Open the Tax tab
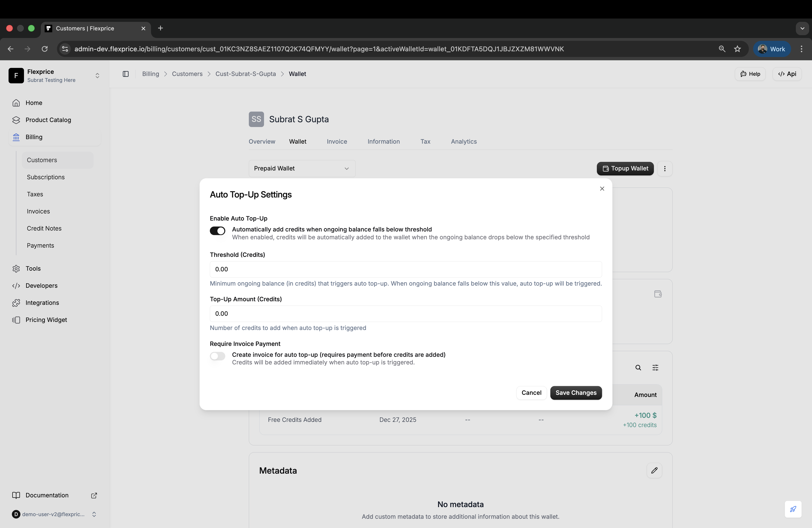This screenshot has width=812, height=528. (x=425, y=141)
